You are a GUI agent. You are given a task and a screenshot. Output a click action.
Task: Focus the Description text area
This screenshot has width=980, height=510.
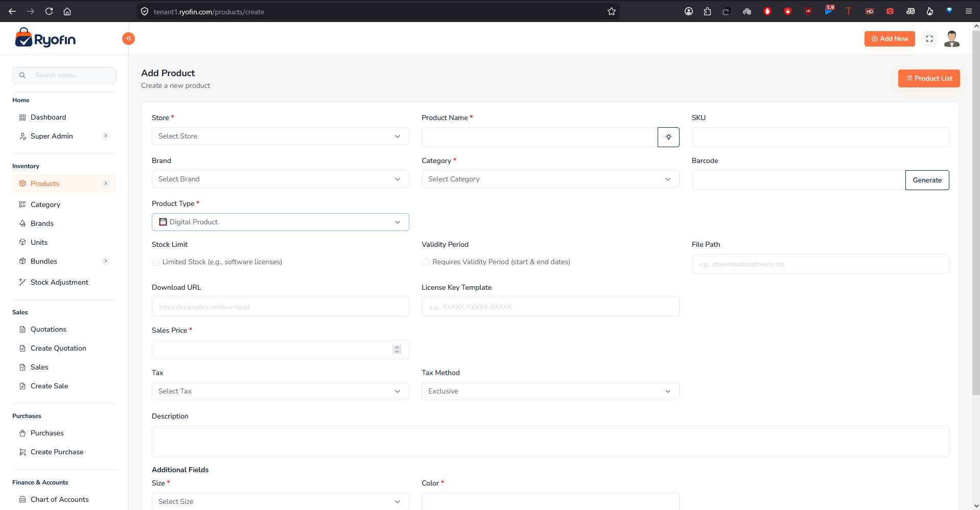(x=550, y=442)
